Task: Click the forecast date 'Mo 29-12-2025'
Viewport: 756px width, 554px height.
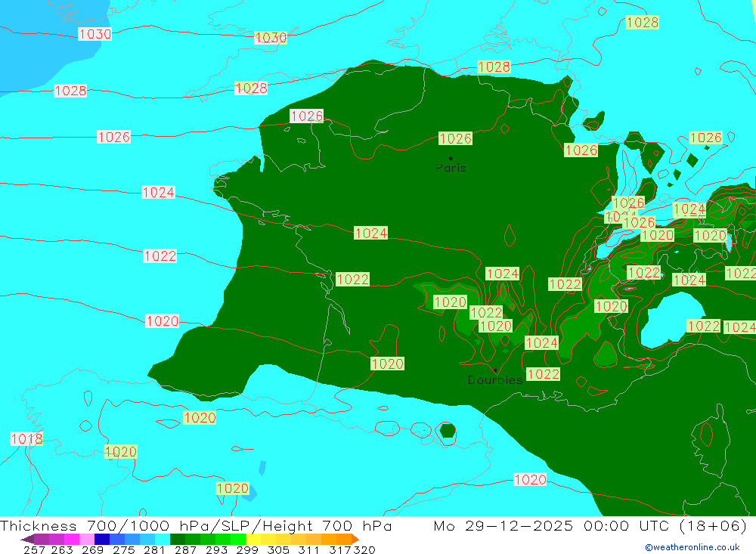Action: click(x=503, y=525)
